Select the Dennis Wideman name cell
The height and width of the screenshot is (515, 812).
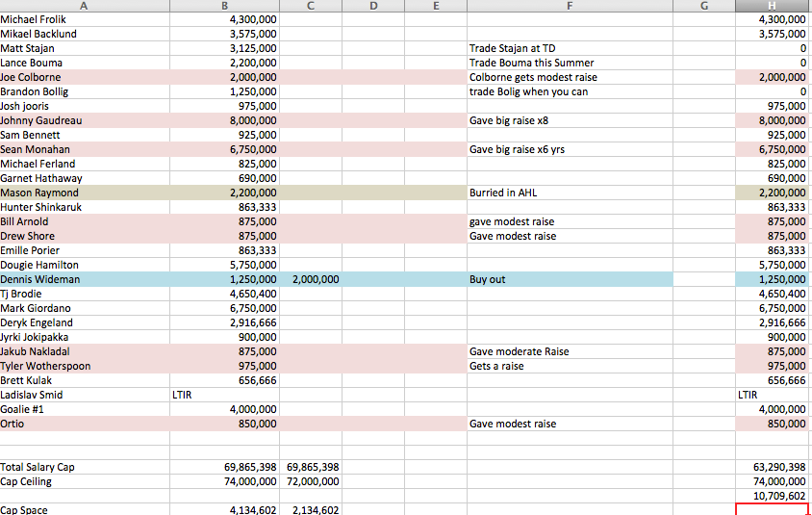pyautogui.click(x=85, y=280)
